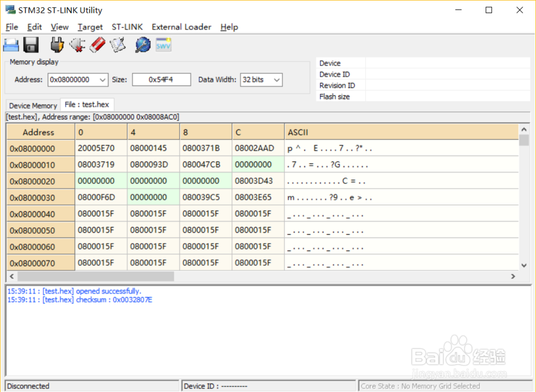Click row address 0x08000030
Viewport: 536px width, 392px height.
pos(41,198)
